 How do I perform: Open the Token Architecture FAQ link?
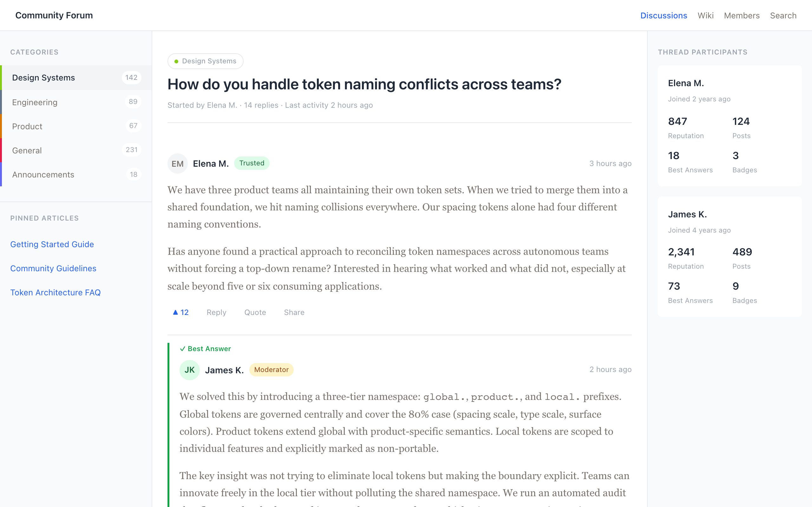[x=56, y=292]
